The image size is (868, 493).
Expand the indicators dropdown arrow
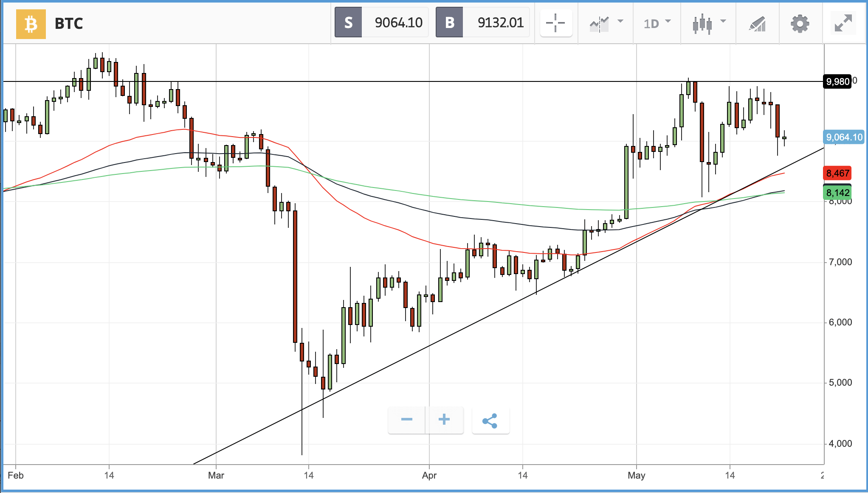(x=620, y=21)
